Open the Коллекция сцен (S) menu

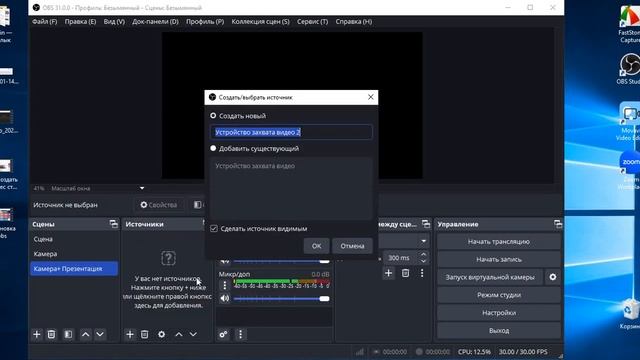click(260, 22)
